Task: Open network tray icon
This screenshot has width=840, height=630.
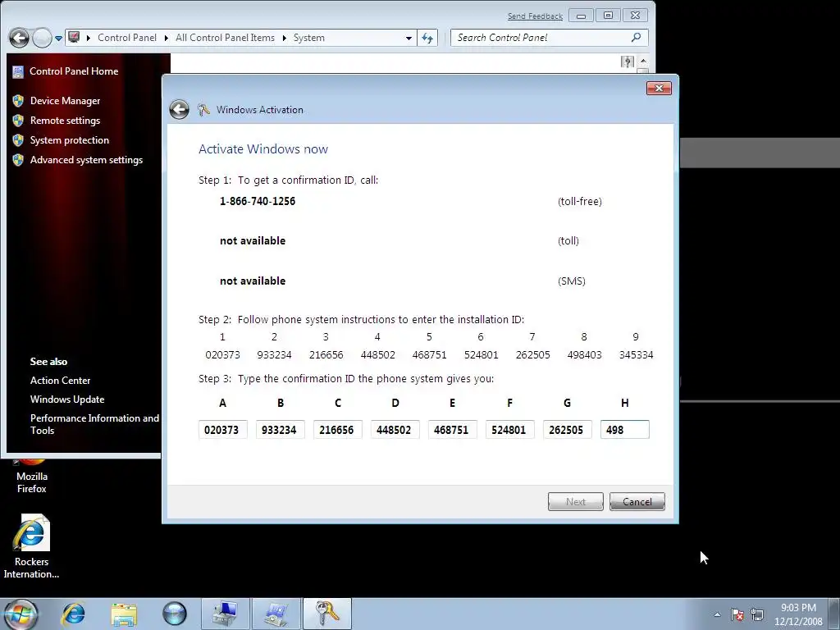Action: (x=757, y=614)
